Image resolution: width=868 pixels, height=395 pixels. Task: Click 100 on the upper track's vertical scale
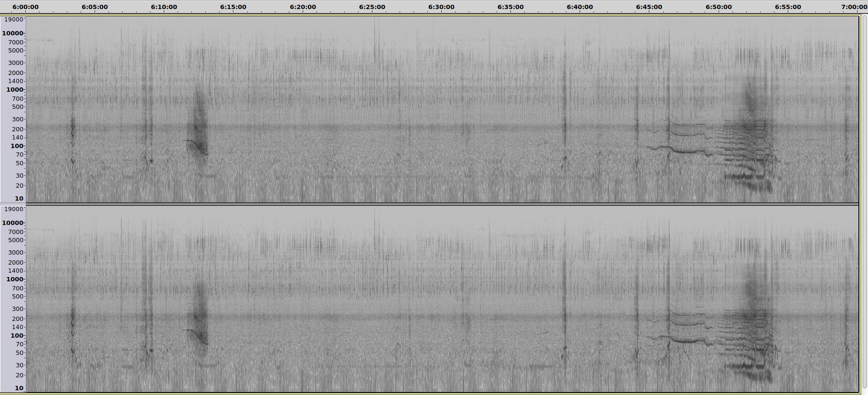pos(16,146)
